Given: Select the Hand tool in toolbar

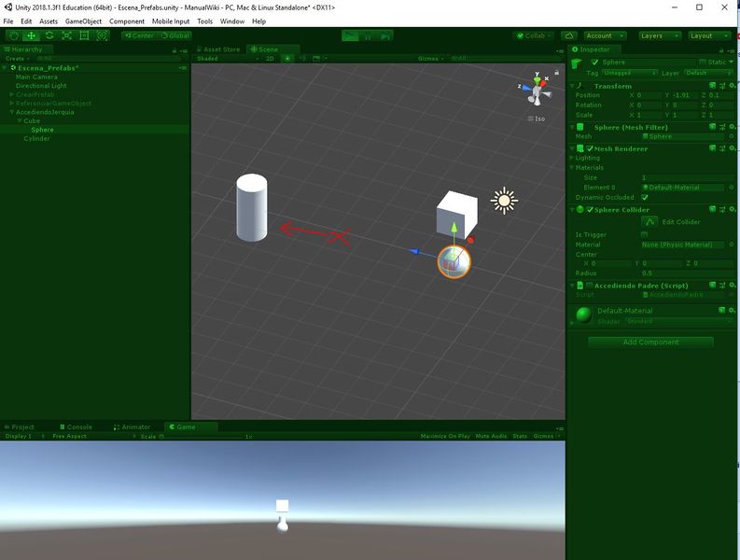Looking at the screenshot, I should point(14,35).
